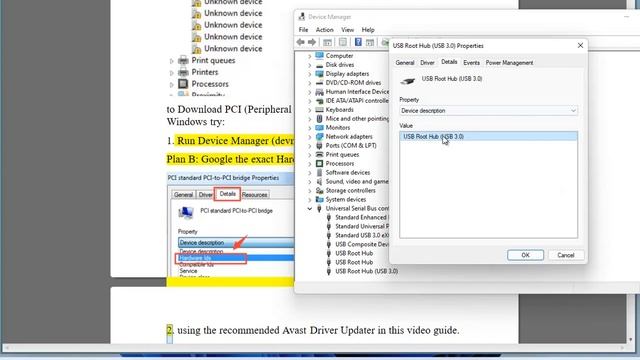The image size is (640, 360).
Task: Select the Standard Universal host controller row
Action: 362,227
